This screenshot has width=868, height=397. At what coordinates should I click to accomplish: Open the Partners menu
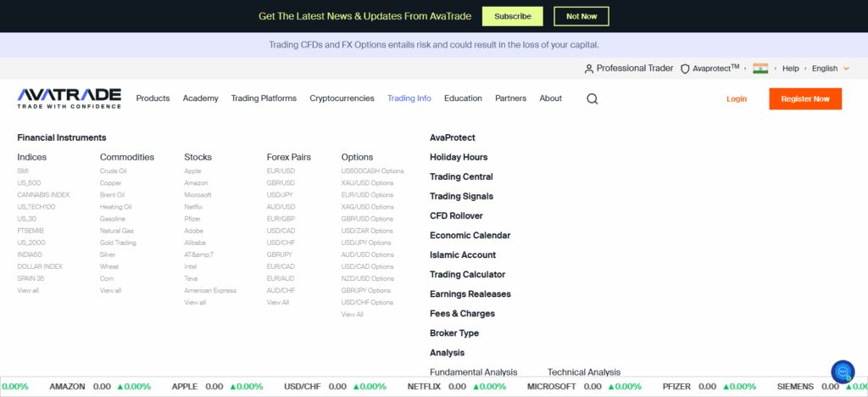510,98
